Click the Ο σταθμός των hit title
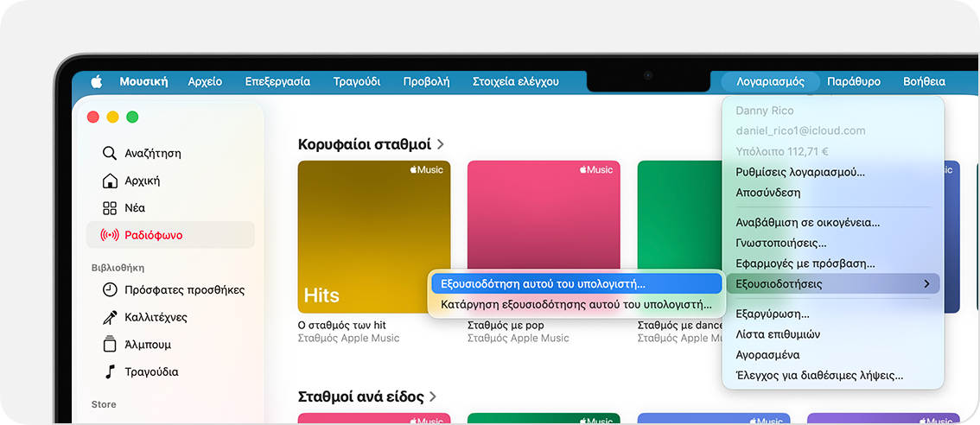The width and height of the screenshot is (980, 425). 342,325
